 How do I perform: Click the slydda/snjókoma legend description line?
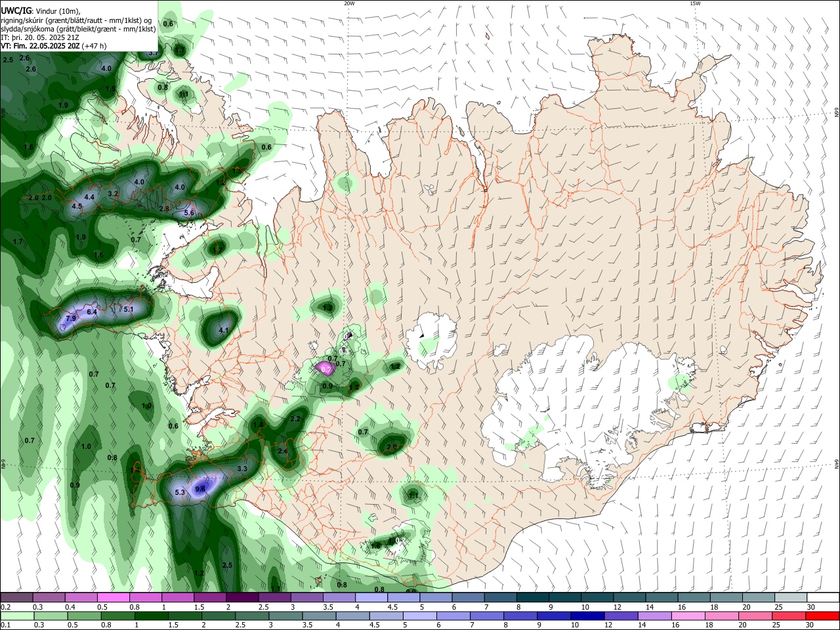pos(78,29)
